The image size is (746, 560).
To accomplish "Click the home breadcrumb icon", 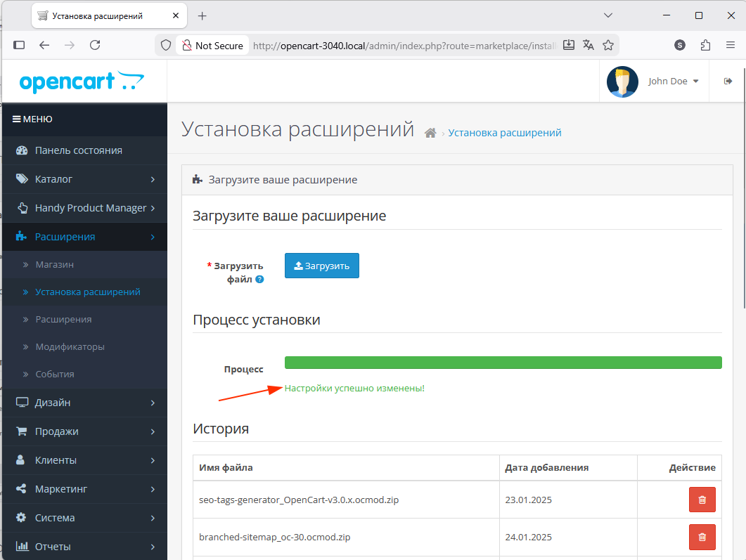I will (x=430, y=133).
